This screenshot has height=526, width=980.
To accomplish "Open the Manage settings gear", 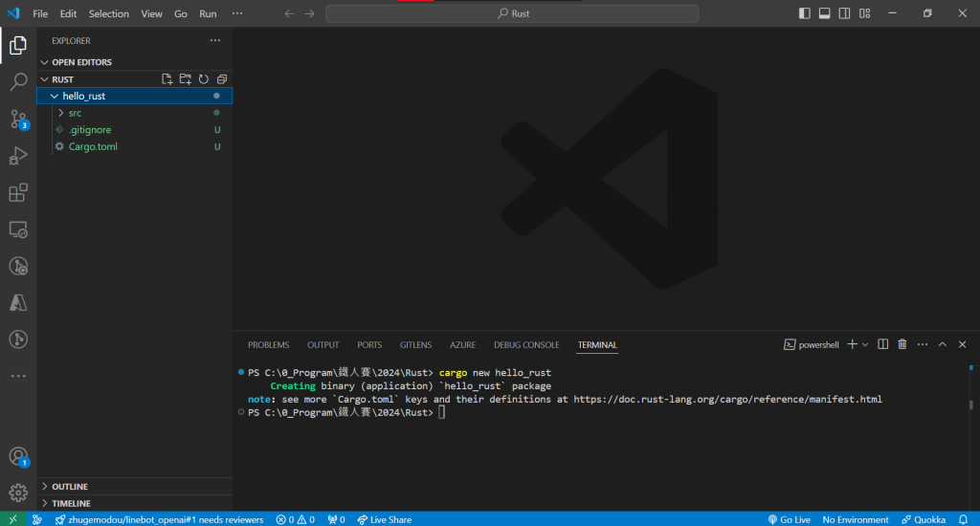I will click(18, 493).
